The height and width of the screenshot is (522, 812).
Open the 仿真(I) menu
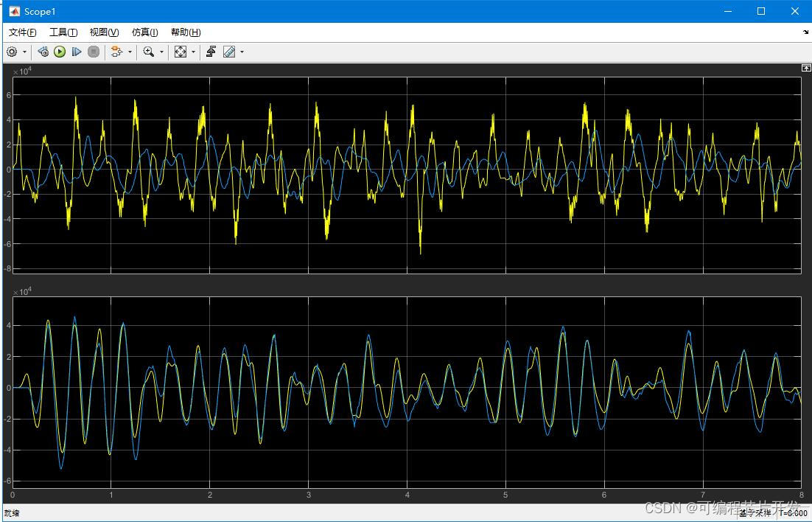pyautogui.click(x=144, y=32)
